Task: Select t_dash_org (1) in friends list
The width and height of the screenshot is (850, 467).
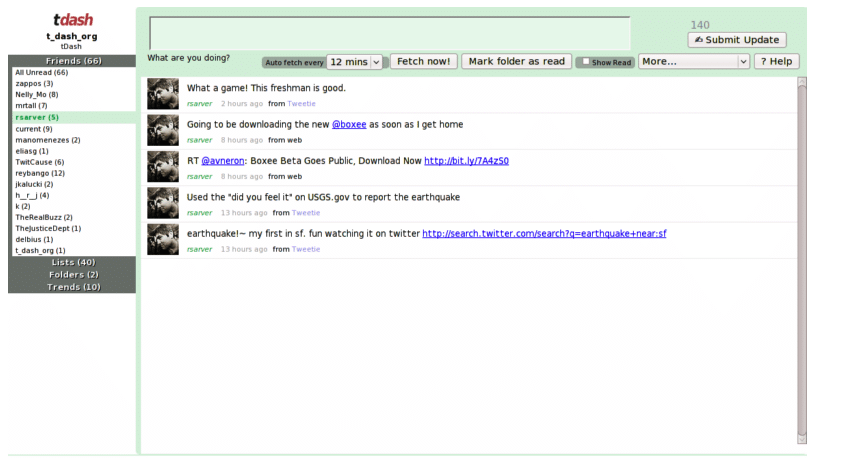Action: (x=40, y=251)
